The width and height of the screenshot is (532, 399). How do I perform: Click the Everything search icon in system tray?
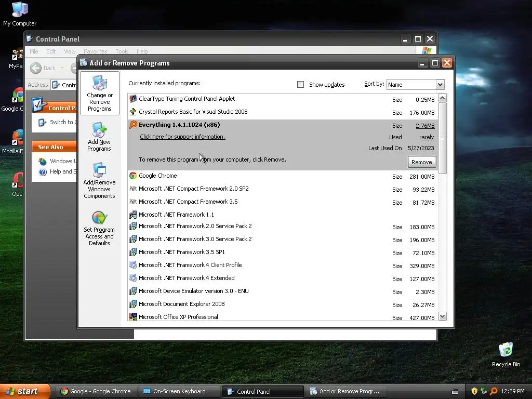pyautogui.click(x=494, y=391)
